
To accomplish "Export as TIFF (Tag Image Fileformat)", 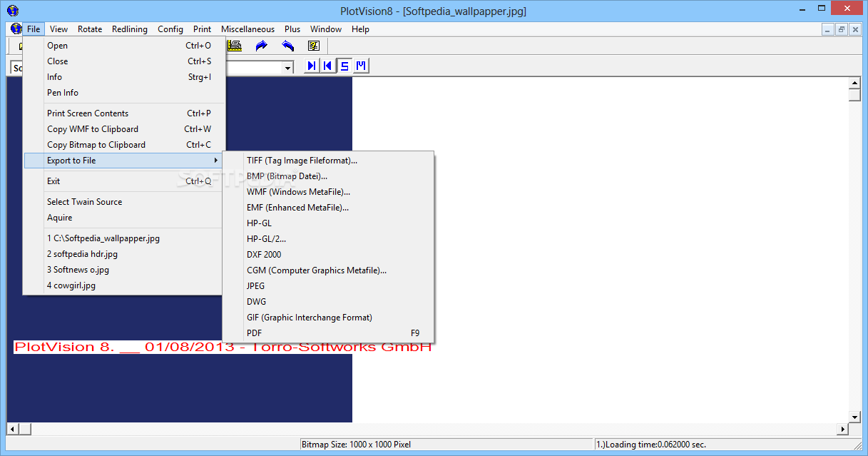I will tap(328, 161).
